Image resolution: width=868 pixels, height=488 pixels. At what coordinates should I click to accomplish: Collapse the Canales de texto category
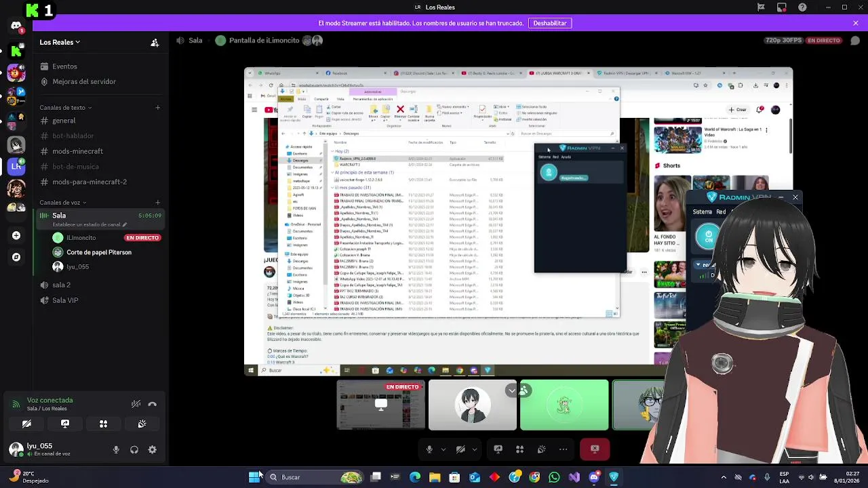(x=66, y=108)
